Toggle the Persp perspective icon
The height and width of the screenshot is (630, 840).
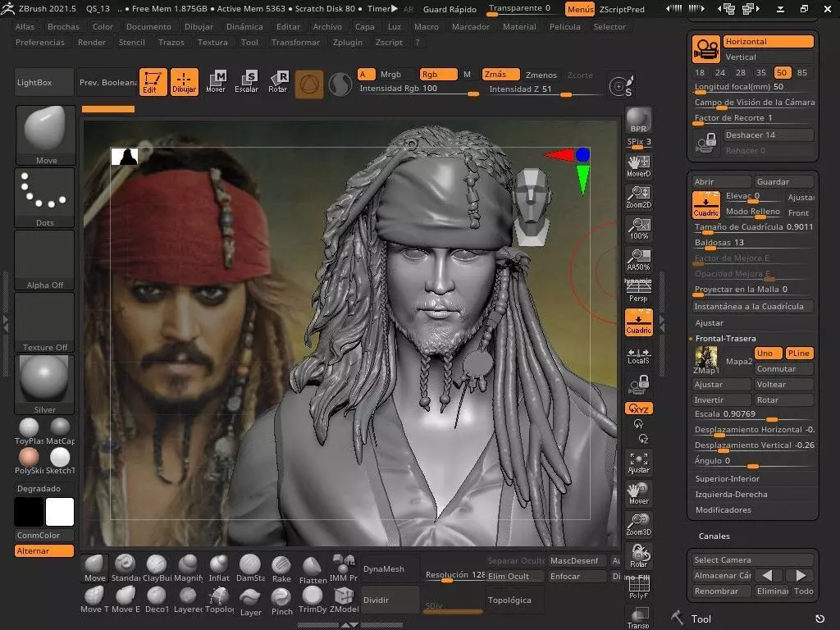[638, 291]
